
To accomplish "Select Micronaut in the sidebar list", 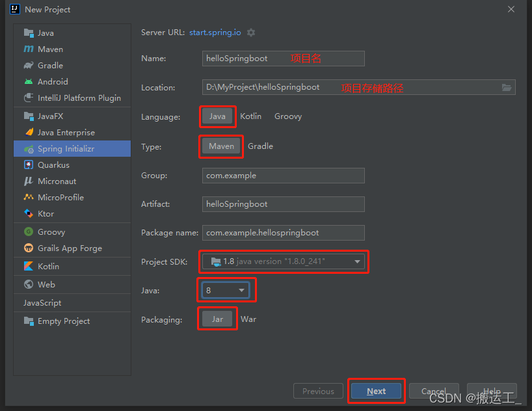I will [72, 181].
